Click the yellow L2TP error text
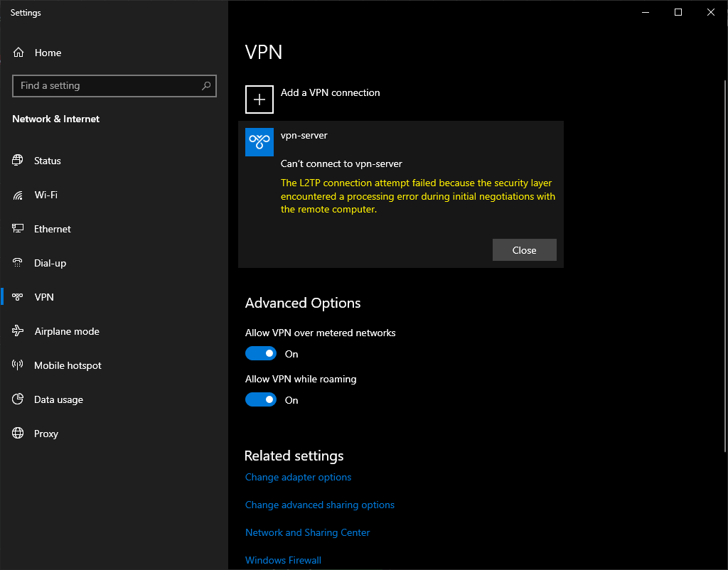This screenshot has width=728, height=570. pyautogui.click(x=418, y=196)
